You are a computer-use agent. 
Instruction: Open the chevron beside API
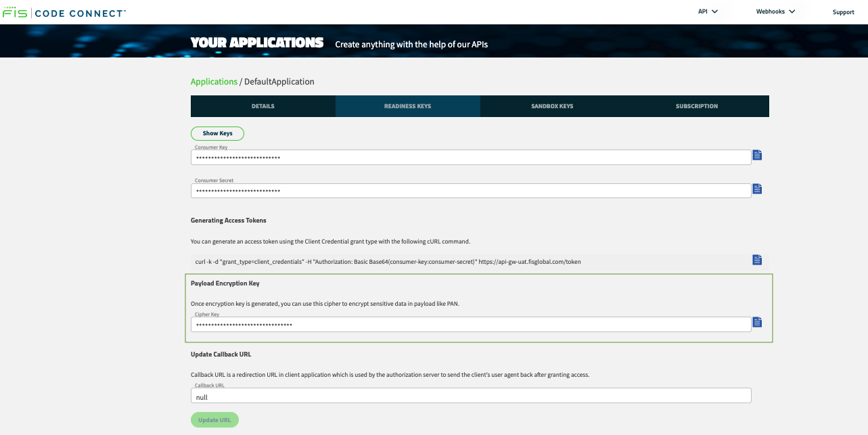click(716, 11)
